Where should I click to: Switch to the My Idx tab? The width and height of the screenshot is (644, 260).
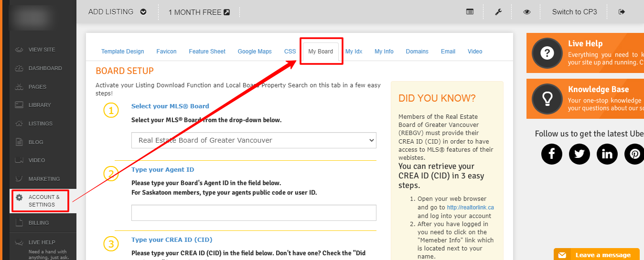[354, 52]
